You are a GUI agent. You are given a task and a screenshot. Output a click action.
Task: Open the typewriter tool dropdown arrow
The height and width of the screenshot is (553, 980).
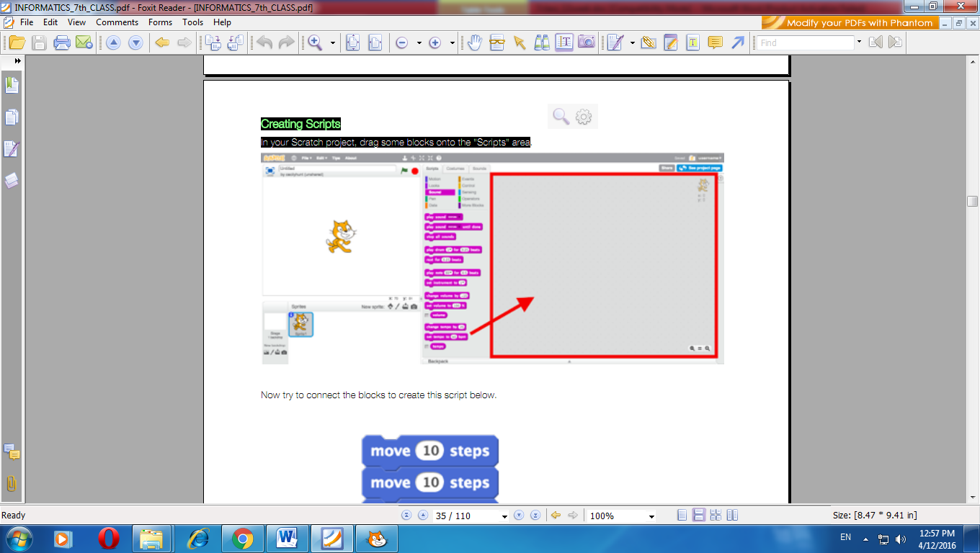point(632,43)
